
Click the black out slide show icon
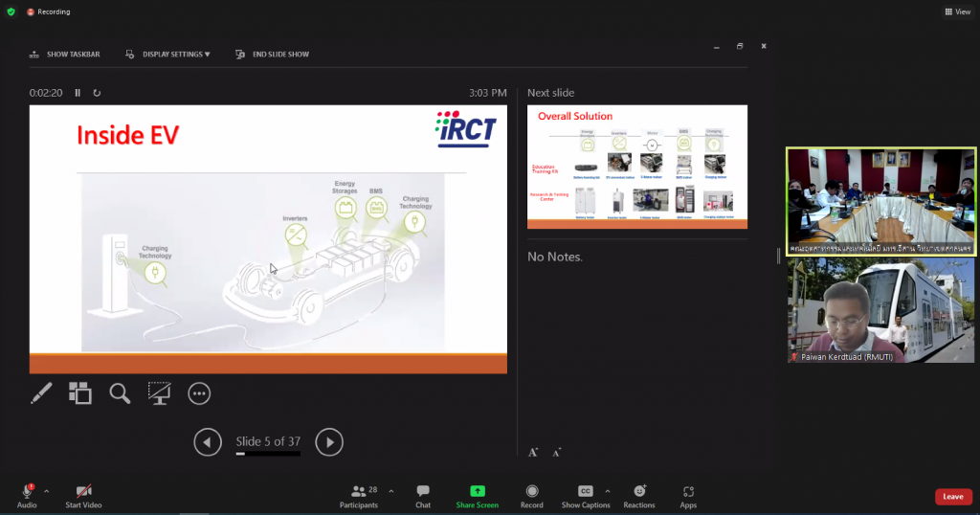159,392
